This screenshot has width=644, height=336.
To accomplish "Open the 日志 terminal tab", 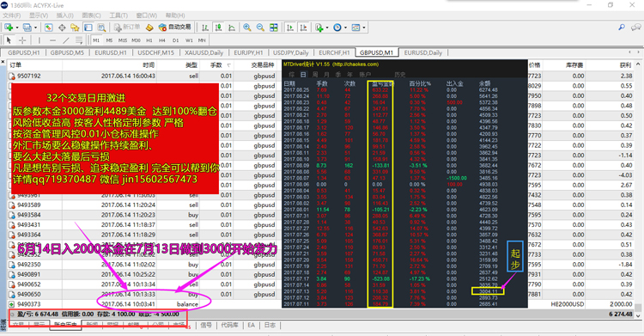I will [x=270, y=325].
